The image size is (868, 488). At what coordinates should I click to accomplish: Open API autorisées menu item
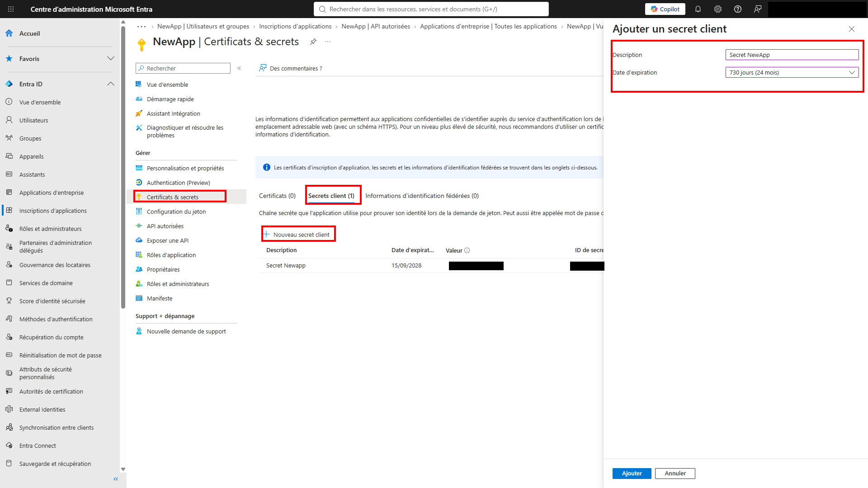[x=165, y=226]
